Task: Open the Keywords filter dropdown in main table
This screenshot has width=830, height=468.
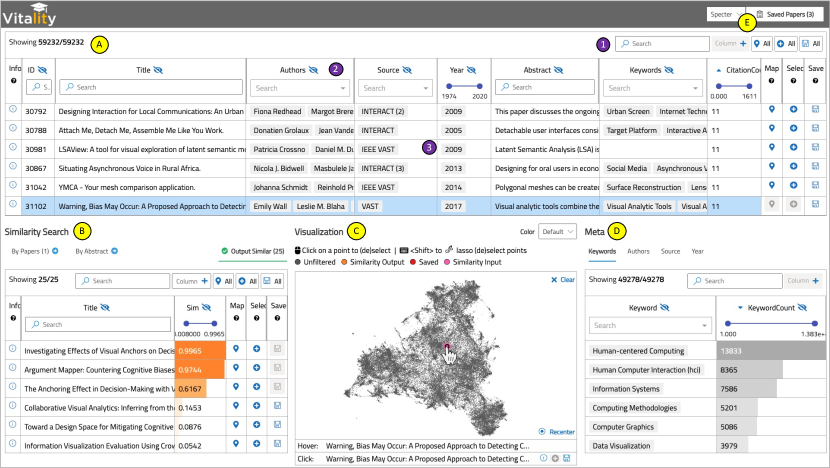Action: (x=653, y=88)
